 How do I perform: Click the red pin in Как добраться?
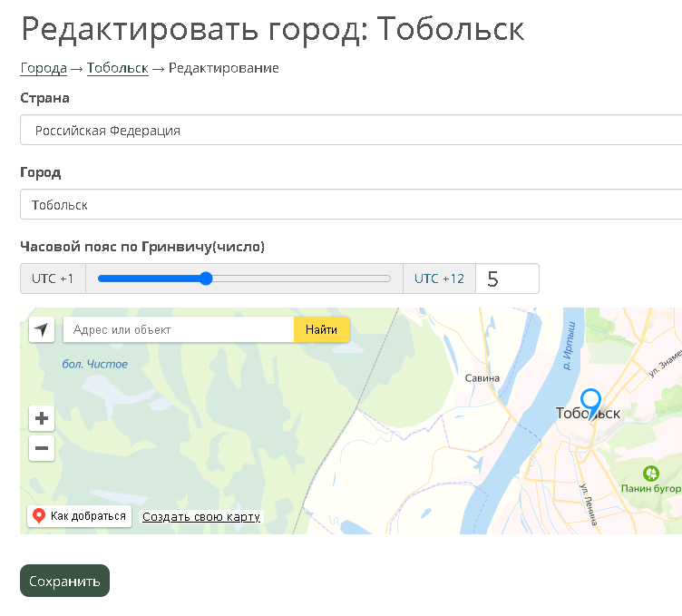coord(39,516)
